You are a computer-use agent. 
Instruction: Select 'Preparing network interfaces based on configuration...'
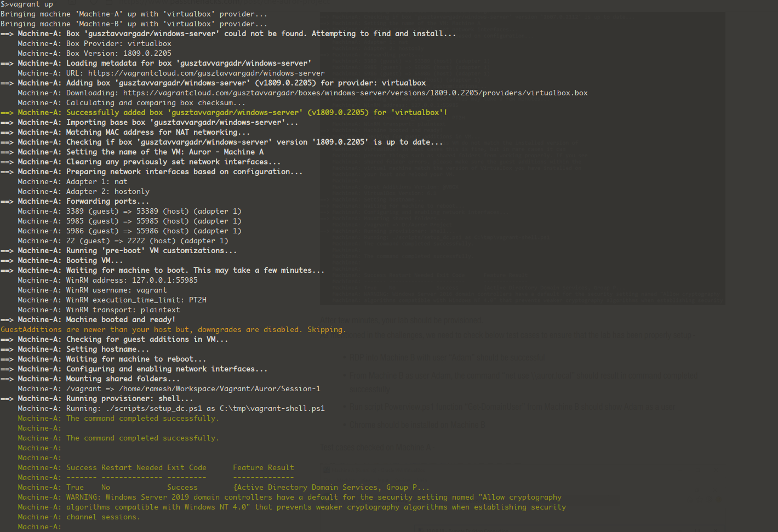point(184,172)
